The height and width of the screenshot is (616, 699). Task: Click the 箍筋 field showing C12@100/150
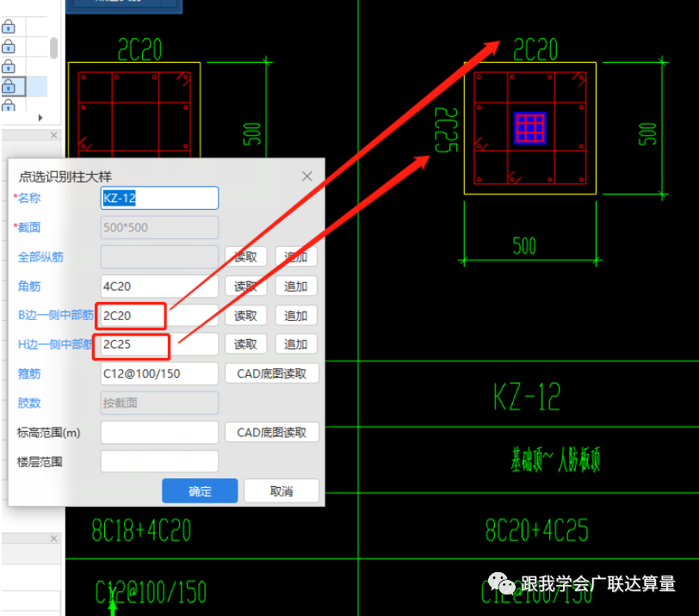pyautogui.click(x=159, y=373)
